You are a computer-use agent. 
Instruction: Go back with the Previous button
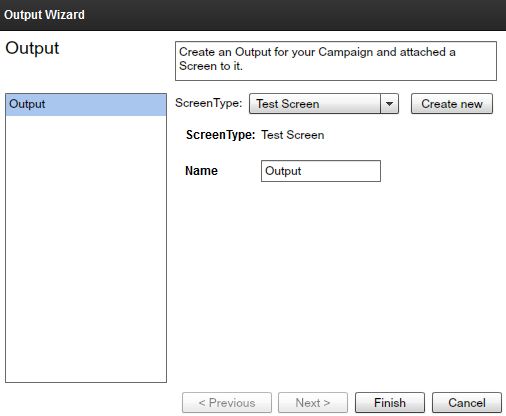point(227,403)
